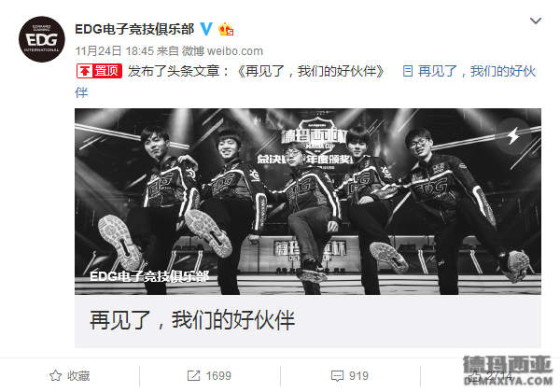The image size is (560, 392).
Task: Click the comment bubble icon
Action: [337, 376]
